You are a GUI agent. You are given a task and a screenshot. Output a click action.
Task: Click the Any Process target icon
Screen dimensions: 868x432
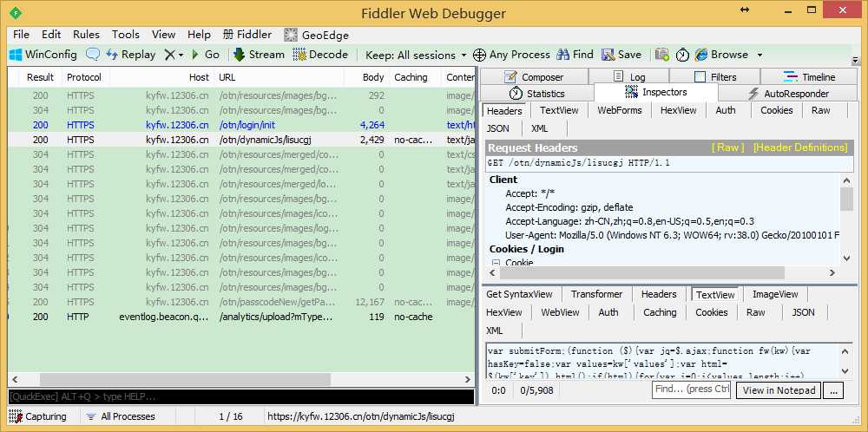tap(480, 55)
